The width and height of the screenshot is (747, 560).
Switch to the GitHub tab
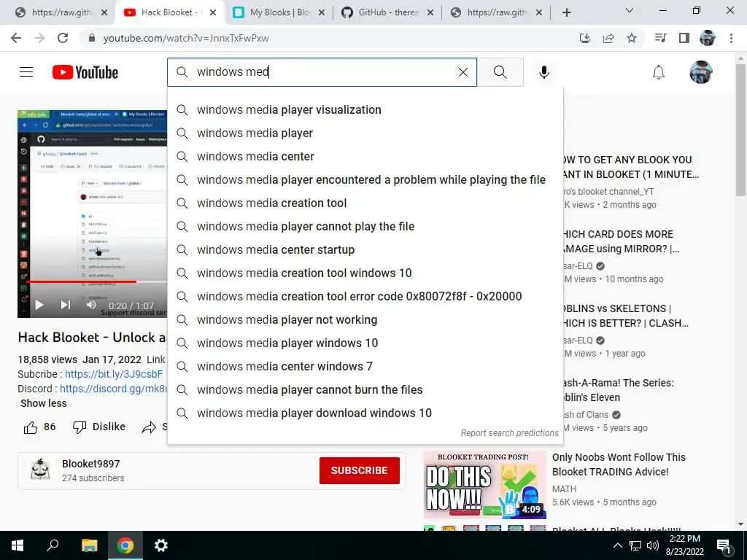click(x=388, y=12)
